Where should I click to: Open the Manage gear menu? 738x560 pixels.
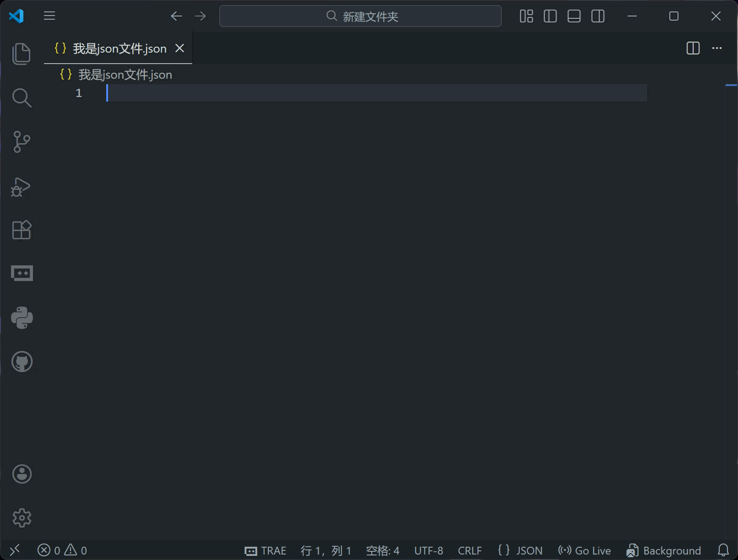pos(22,518)
